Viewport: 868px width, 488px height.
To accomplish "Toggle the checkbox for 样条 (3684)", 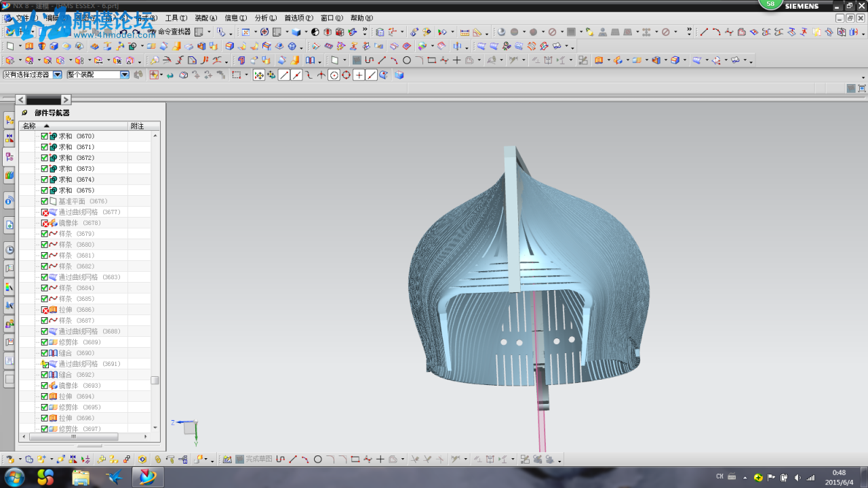I will pyautogui.click(x=45, y=288).
